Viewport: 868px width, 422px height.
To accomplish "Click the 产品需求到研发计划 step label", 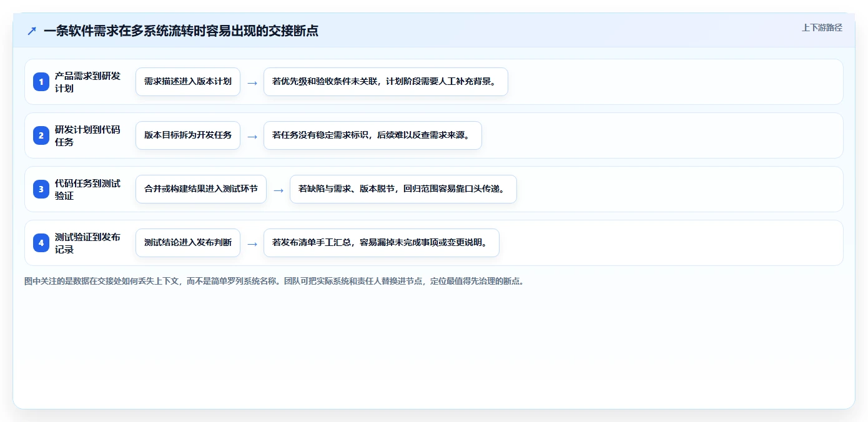I will [x=88, y=82].
